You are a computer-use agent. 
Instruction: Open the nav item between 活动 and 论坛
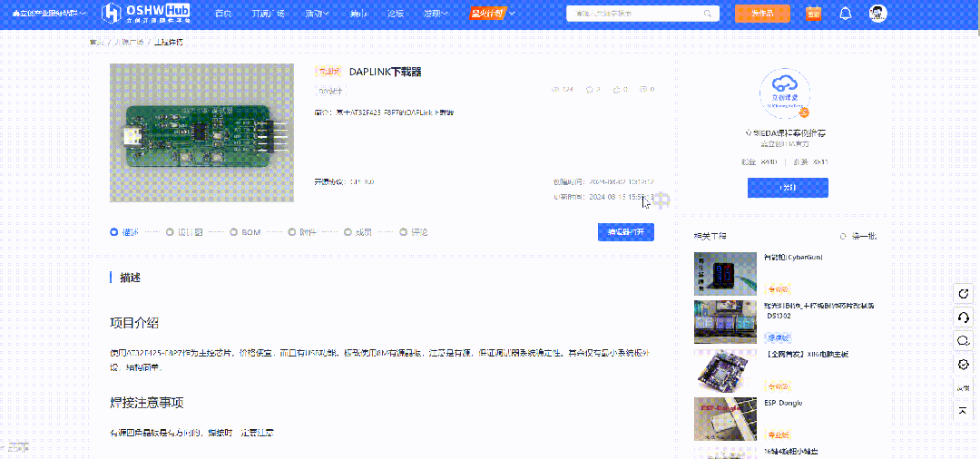pyautogui.click(x=358, y=13)
